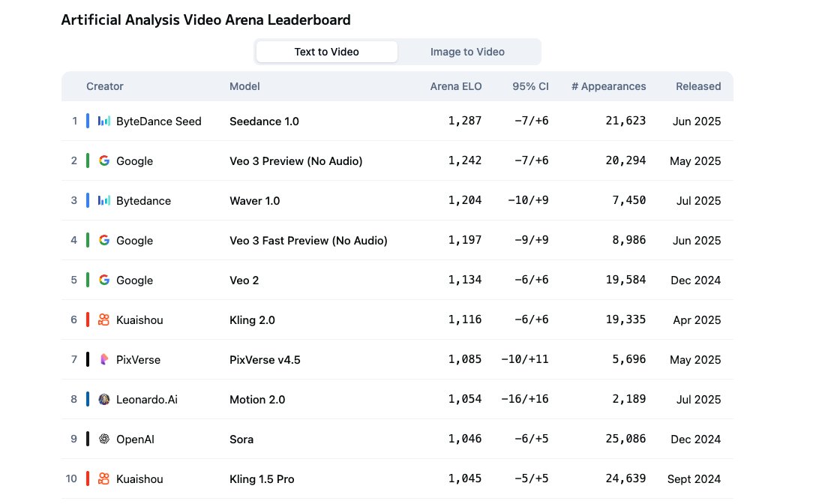Click the ELO score 1,204
Viewport: 813px width, 504px height.
tap(464, 200)
